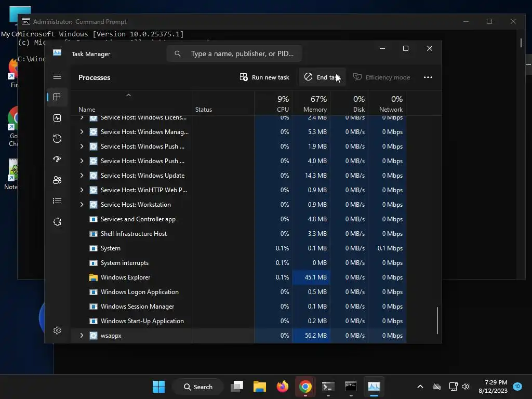This screenshot has height=399, width=532.
Task: Open Task Manager settings gear
Action: coord(57,330)
